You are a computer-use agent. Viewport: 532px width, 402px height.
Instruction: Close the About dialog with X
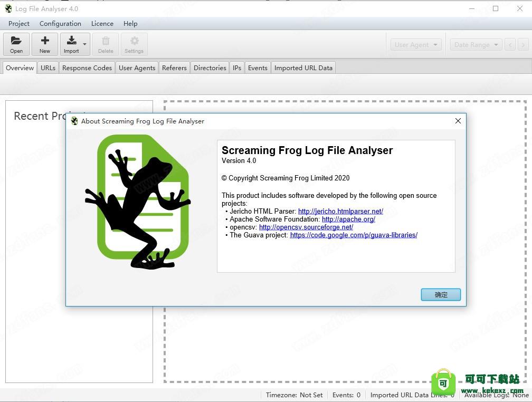click(x=458, y=121)
